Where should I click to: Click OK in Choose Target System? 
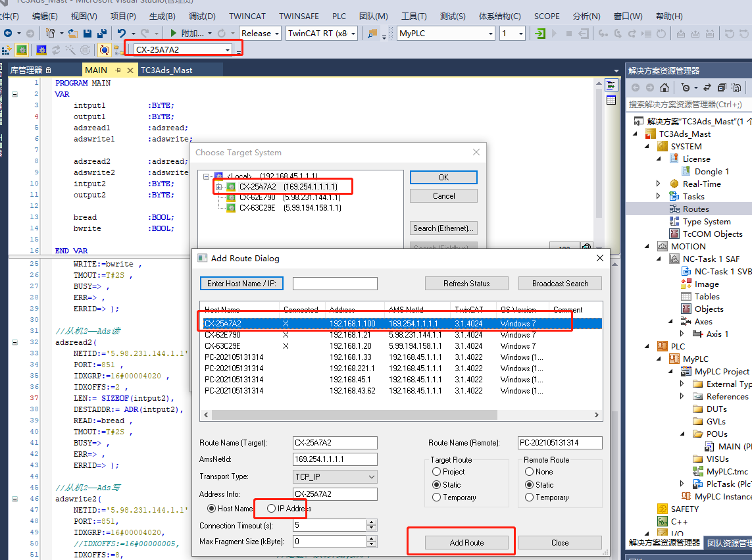(443, 177)
